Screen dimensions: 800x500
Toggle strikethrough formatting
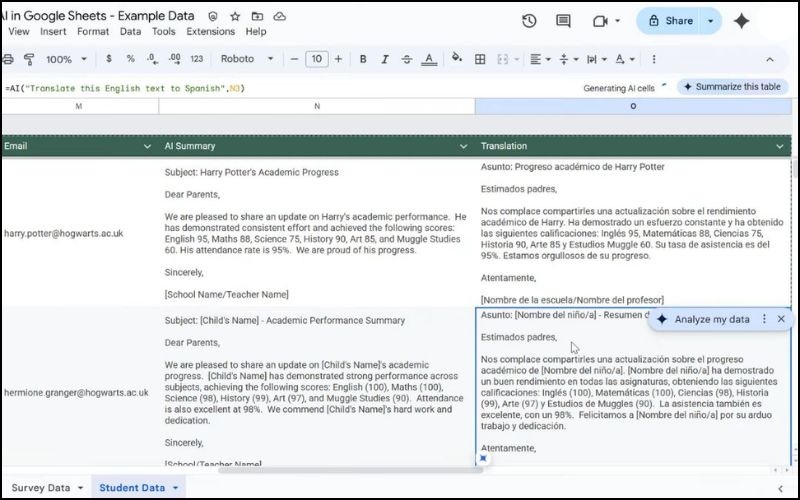pos(406,59)
